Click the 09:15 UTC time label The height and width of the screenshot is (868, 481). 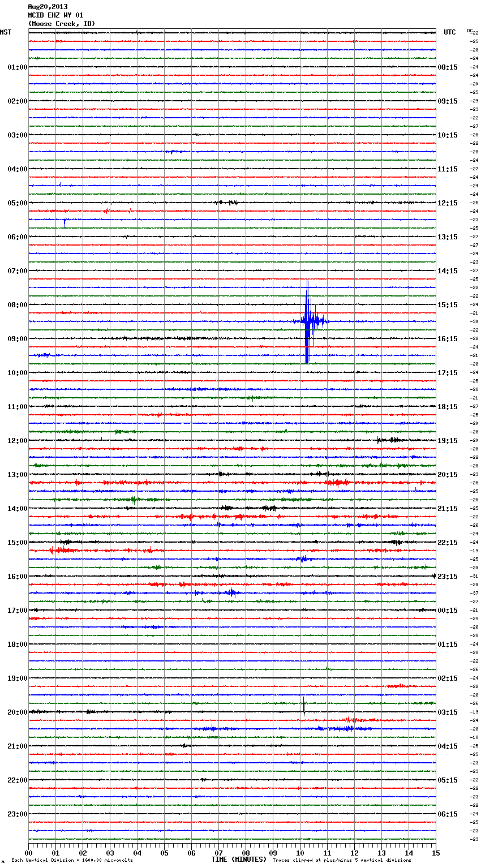(448, 101)
